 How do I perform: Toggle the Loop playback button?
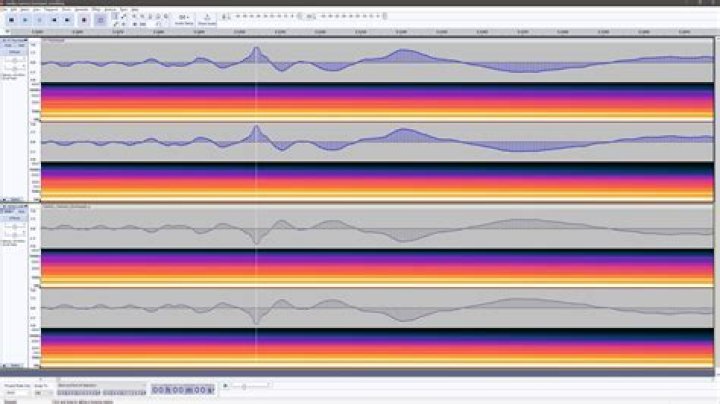point(100,20)
